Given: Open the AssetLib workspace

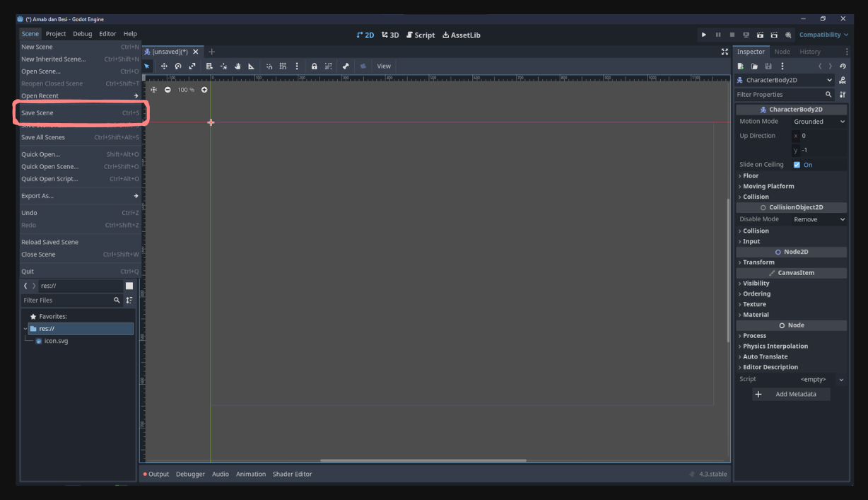Looking at the screenshot, I should [x=462, y=35].
